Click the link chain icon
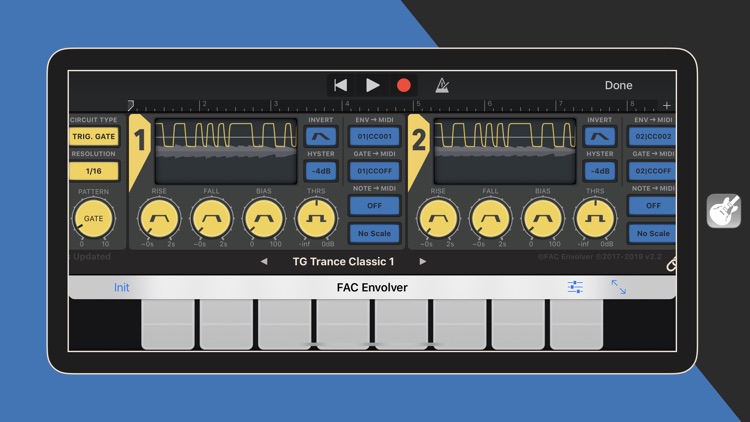Viewport: 750px width, 422px height. (x=671, y=264)
